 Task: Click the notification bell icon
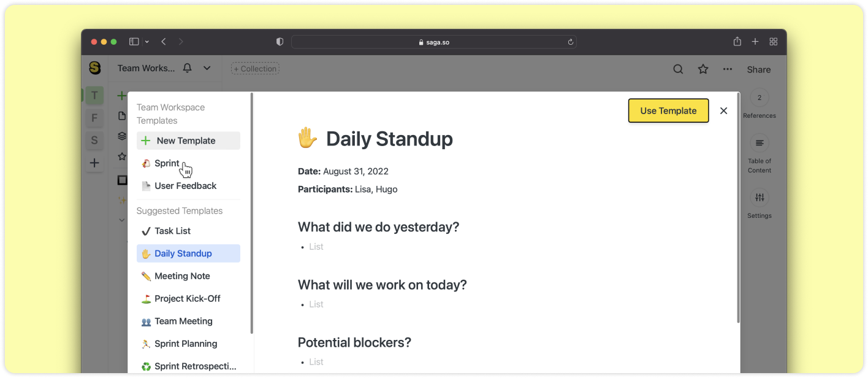click(188, 68)
